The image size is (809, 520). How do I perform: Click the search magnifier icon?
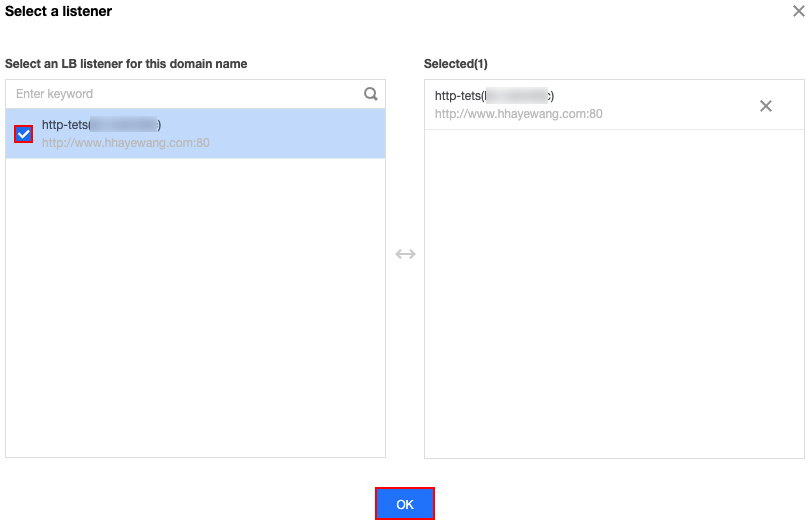371,94
